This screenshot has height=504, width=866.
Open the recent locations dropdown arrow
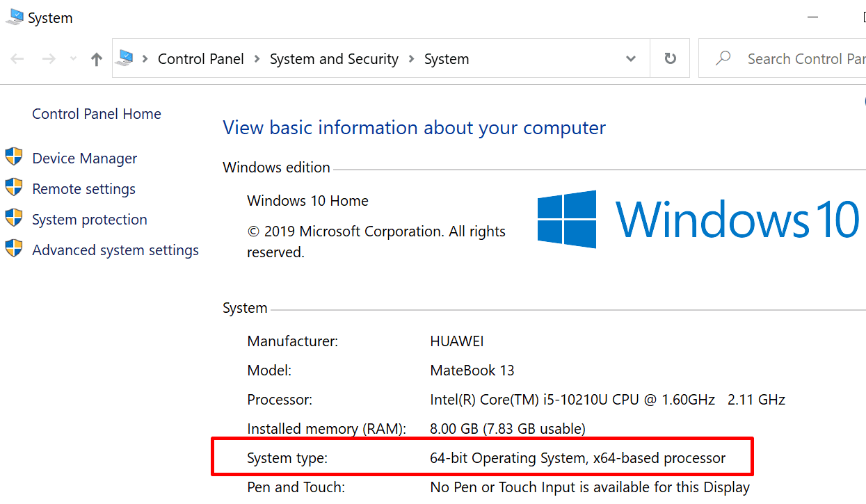[x=73, y=60]
